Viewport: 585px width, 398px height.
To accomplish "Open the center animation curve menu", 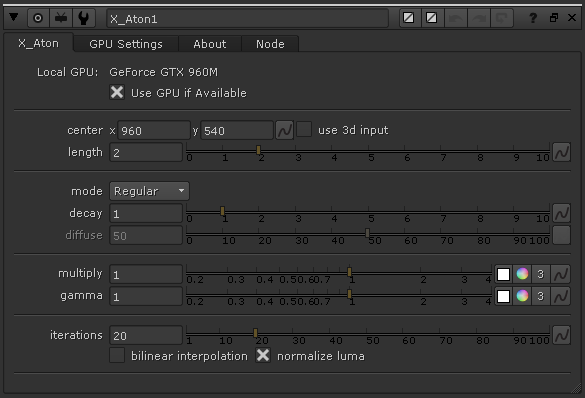I will (284, 130).
